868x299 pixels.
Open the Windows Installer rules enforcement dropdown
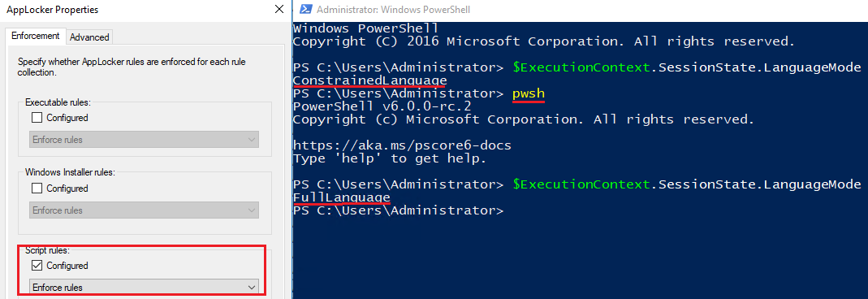click(144, 210)
